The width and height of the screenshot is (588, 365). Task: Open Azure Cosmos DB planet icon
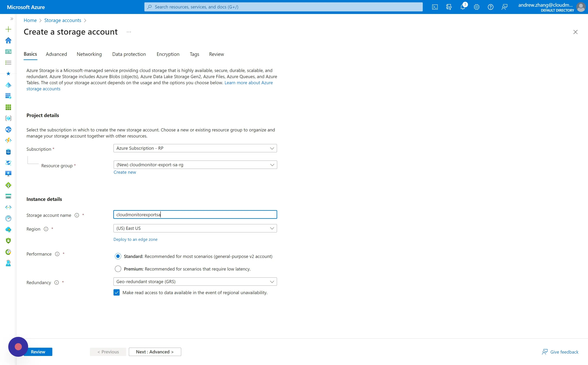8,163
